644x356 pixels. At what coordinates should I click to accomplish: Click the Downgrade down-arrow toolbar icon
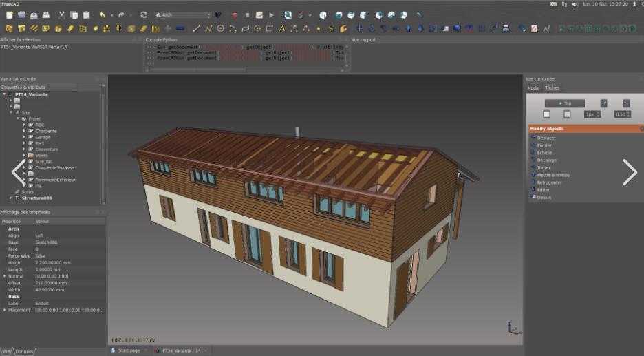(420, 28)
